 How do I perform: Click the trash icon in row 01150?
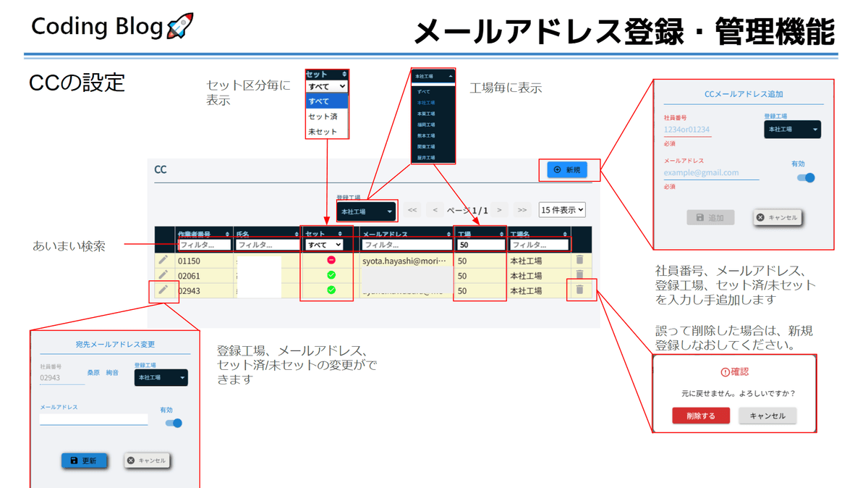(x=579, y=260)
